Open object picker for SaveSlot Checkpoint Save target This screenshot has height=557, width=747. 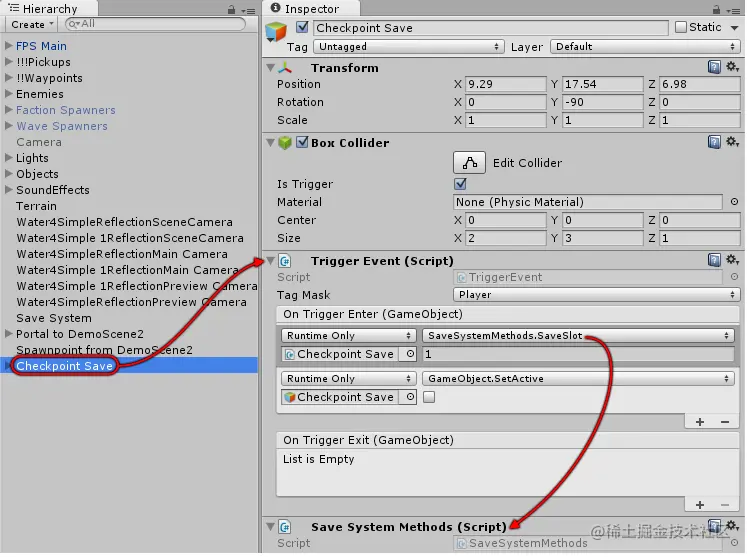click(x=410, y=354)
